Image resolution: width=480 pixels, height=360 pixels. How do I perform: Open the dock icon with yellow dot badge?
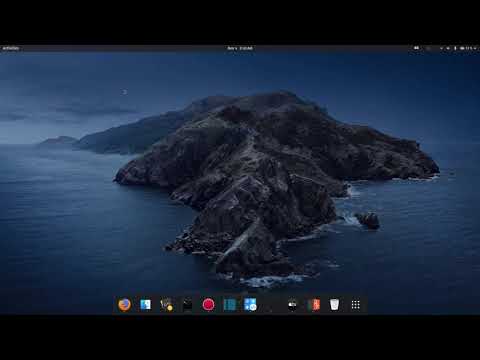tap(166, 305)
